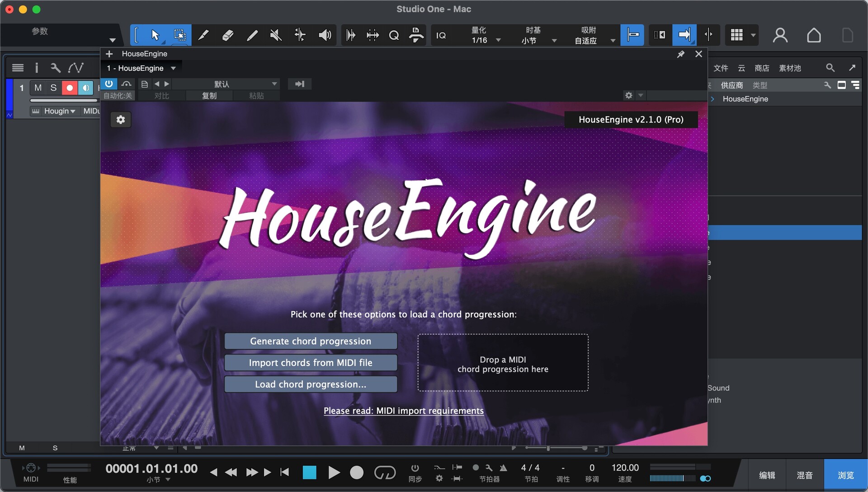
Task: Click the 复制 copy button
Action: click(x=209, y=96)
